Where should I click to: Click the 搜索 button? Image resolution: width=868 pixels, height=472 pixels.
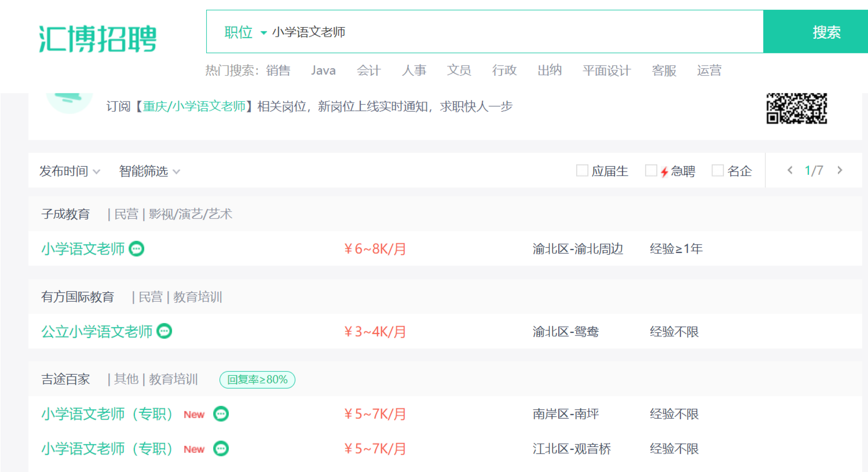[815, 32]
